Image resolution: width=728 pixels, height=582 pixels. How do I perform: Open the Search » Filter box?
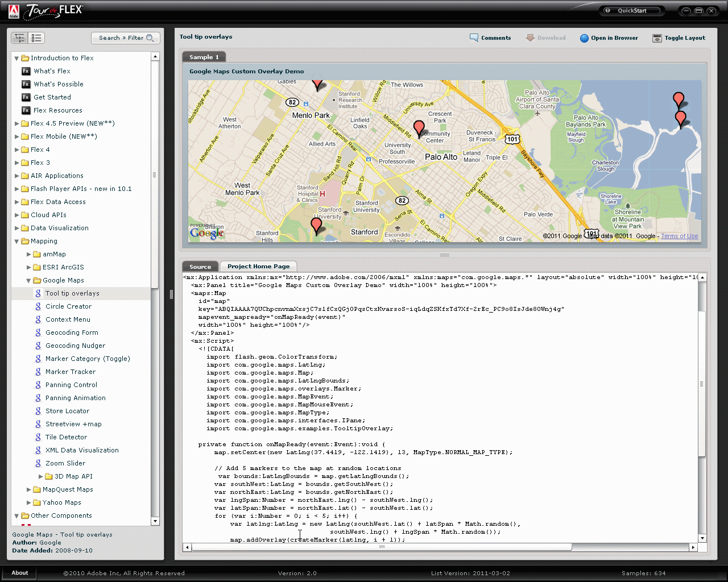point(126,38)
